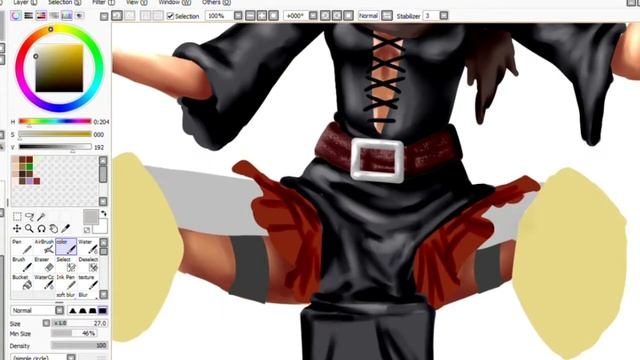Click the undo arrow button in the toolbar
Screen dimensions: 640x360
coord(117,16)
